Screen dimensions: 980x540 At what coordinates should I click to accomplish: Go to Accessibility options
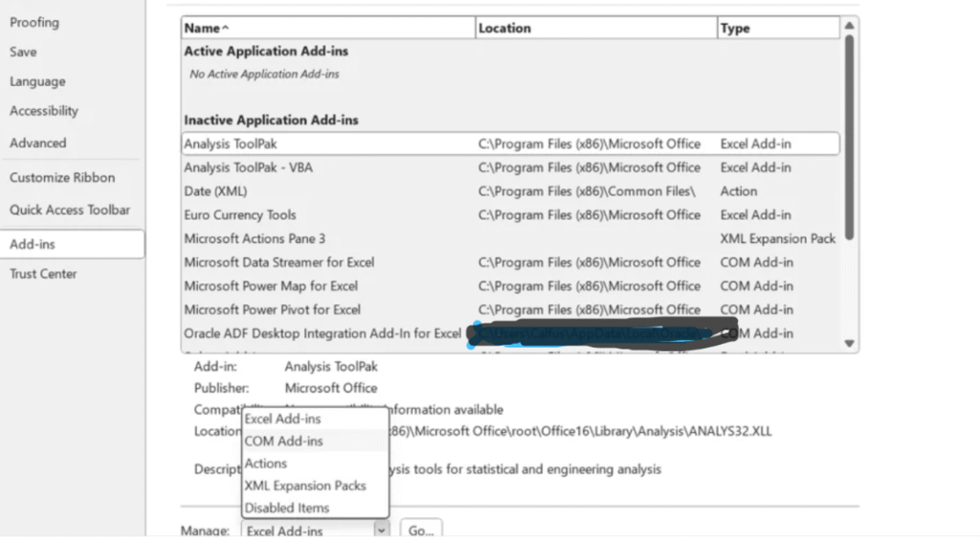44,111
